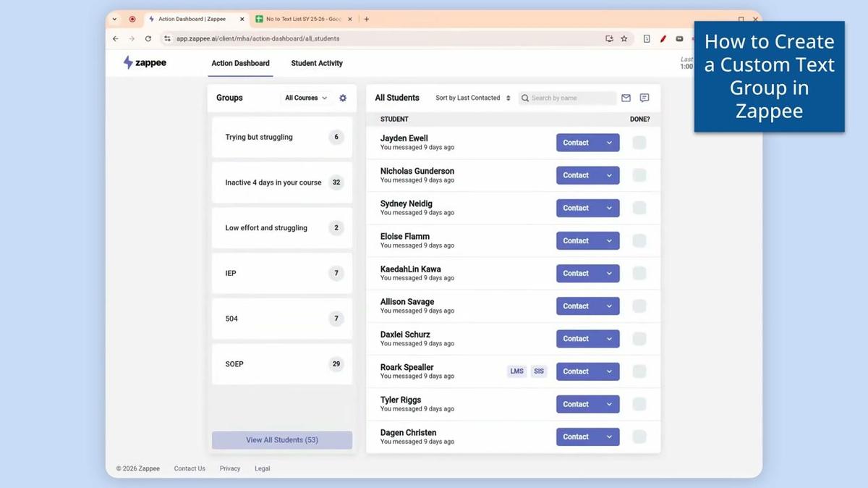Click View All Students (53) button

tap(282, 440)
